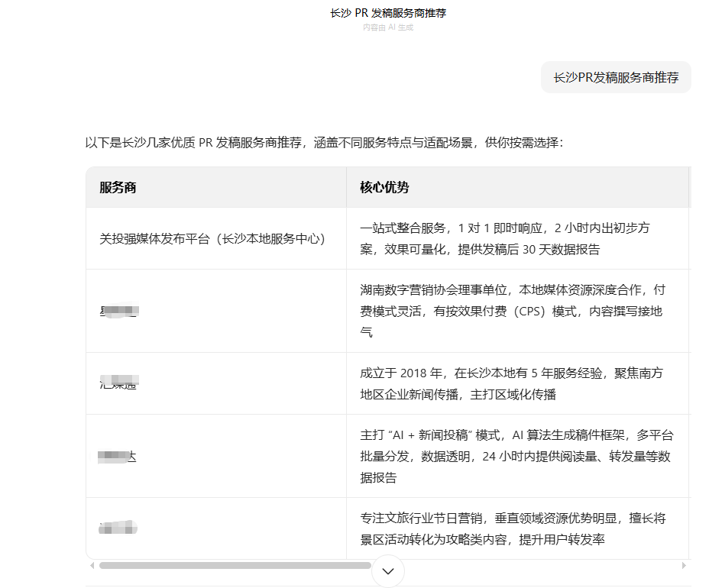Click the 内容由 AI 生成 notice

click(x=388, y=27)
